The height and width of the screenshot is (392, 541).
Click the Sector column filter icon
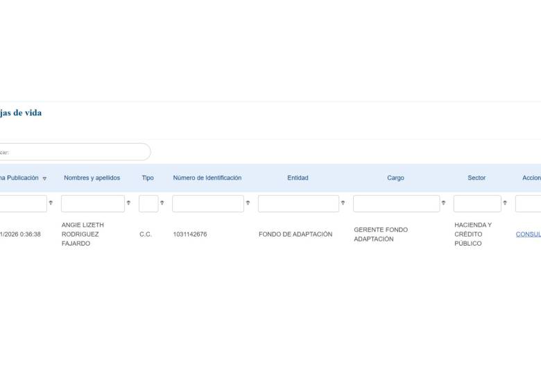(504, 203)
